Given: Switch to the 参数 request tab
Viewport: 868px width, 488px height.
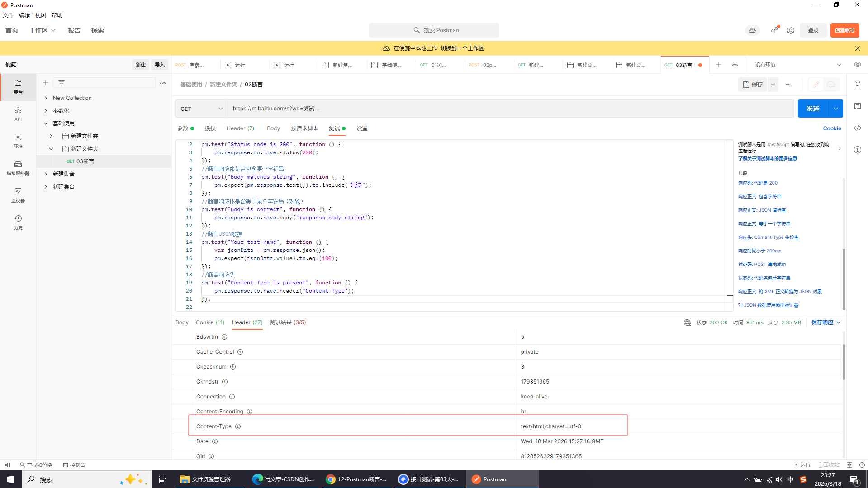Looking at the screenshot, I should tap(185, 128).
